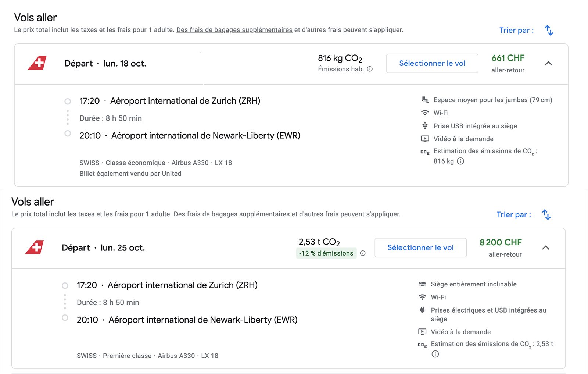588x374 pixels.
Task: Click sort arrows icon in lower Vols aller
Action: click(546, 214)
